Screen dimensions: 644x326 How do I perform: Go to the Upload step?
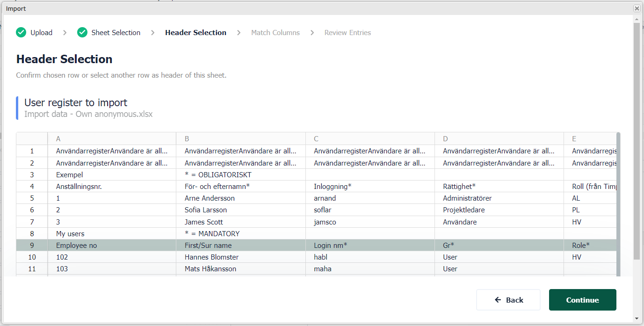(x=42, y=33)
